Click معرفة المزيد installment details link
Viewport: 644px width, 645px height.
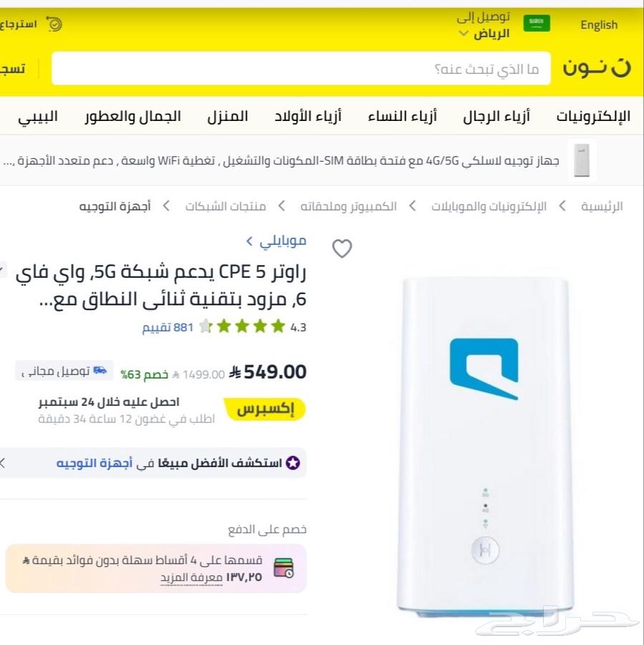(191, 578)
